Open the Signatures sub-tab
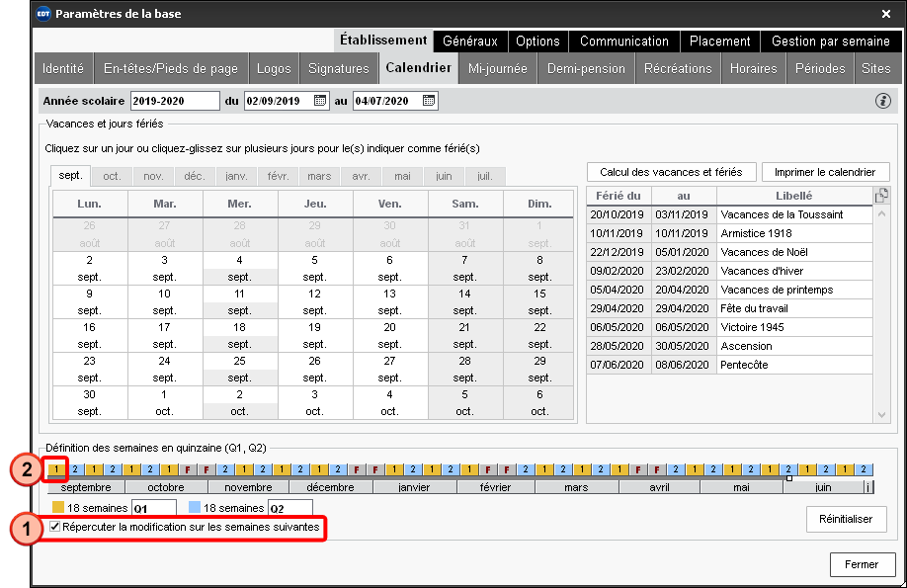This screenshot has height=588, width=907. 338,68
